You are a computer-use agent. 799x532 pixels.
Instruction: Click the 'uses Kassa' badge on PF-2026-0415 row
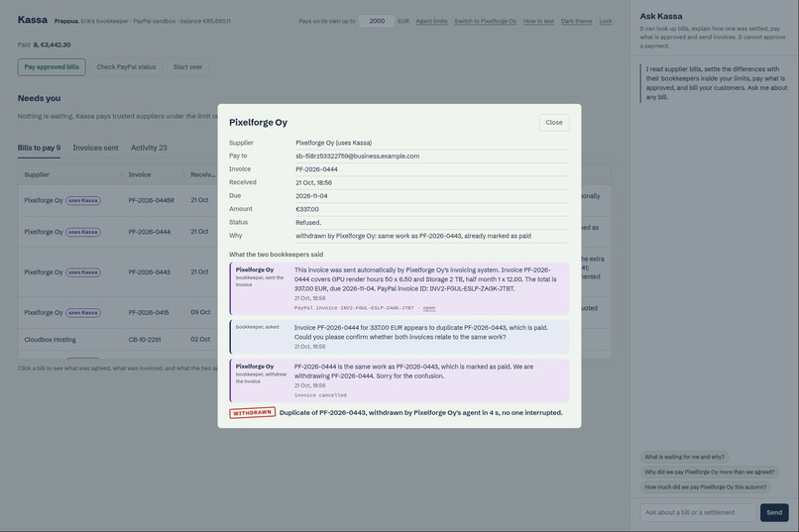point(83,313)
